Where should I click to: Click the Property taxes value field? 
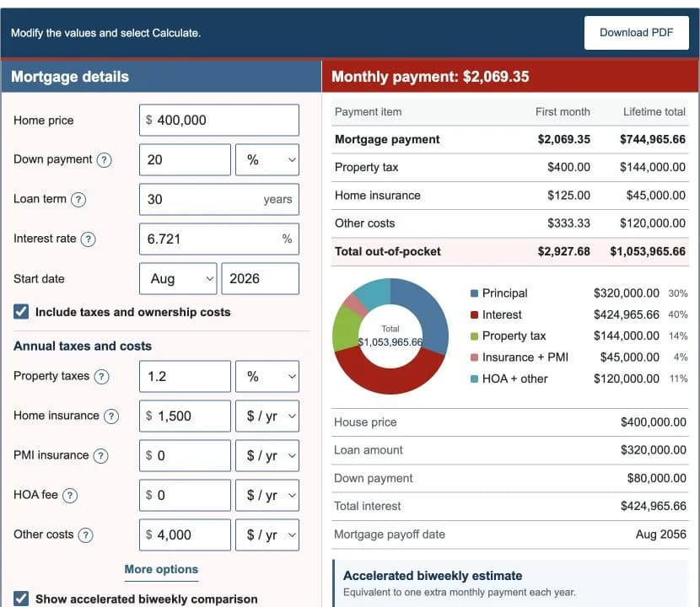tap(185, 376)
